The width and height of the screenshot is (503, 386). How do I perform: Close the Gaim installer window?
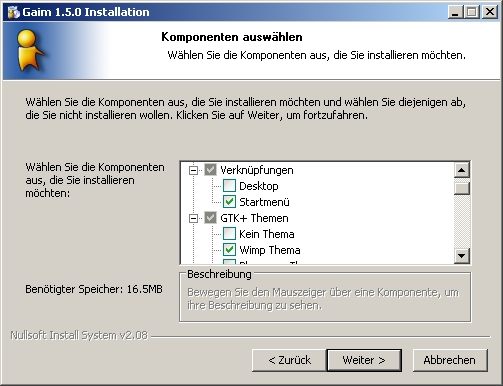tap(490, 12)
